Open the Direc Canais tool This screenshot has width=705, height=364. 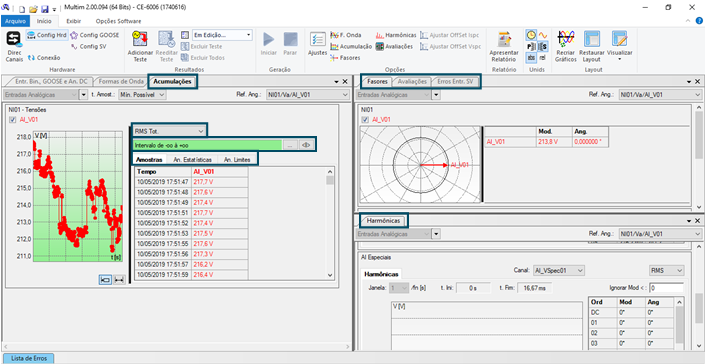click(x=13, y=46)
